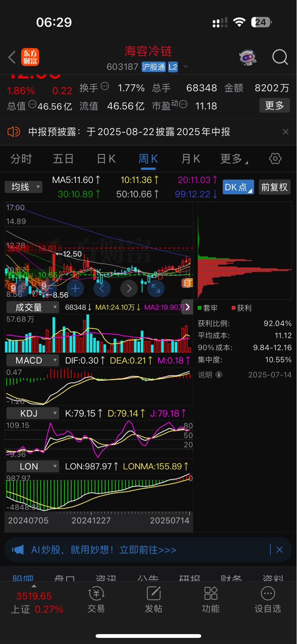Image resolution: width=297 pixels, height=644 pixels.
Task: Tap the 沪股通 badge
Action: click(154, 67)
